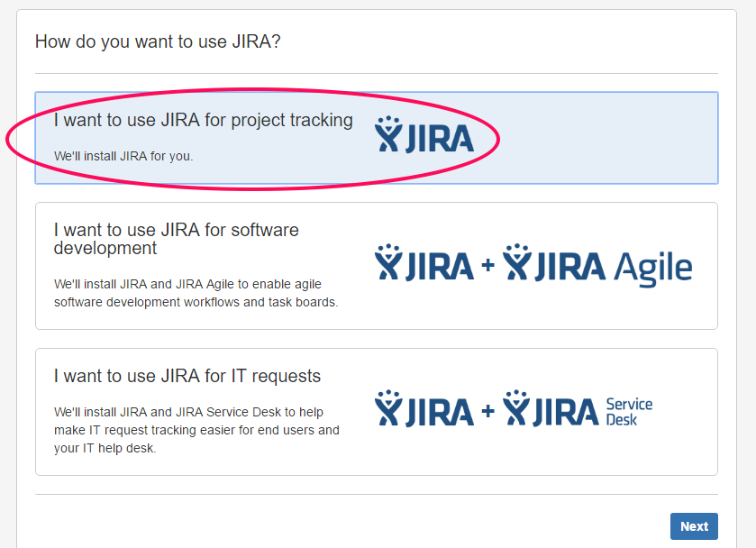Click "I want to use JIRA for software development" heading

point(176,239)
